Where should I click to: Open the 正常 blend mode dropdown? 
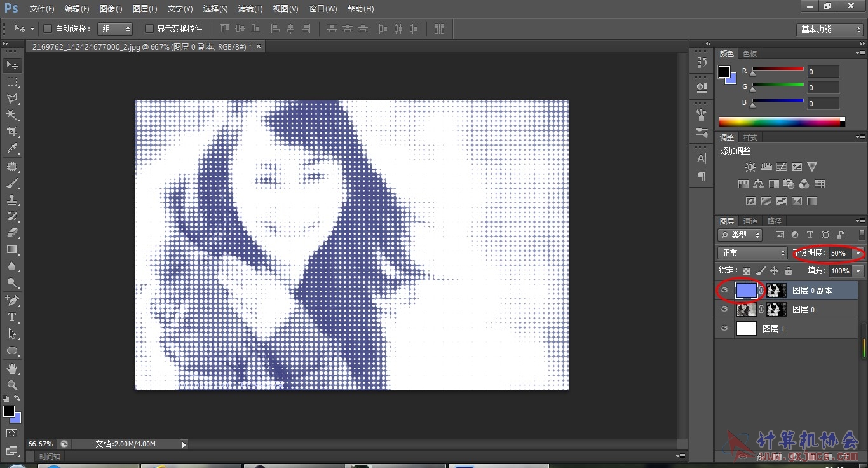click(754, 253)
